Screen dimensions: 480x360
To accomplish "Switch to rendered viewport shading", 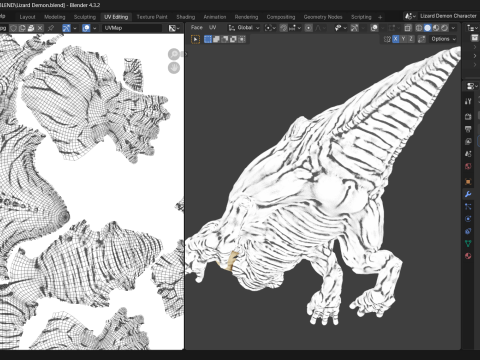I will (444, 28).
